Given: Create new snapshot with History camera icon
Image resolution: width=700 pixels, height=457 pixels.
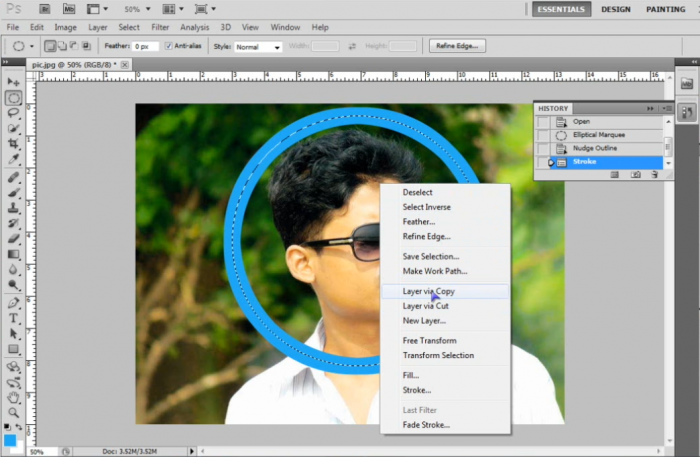Looking at the screenshot, I should click(x=634, y=174).
